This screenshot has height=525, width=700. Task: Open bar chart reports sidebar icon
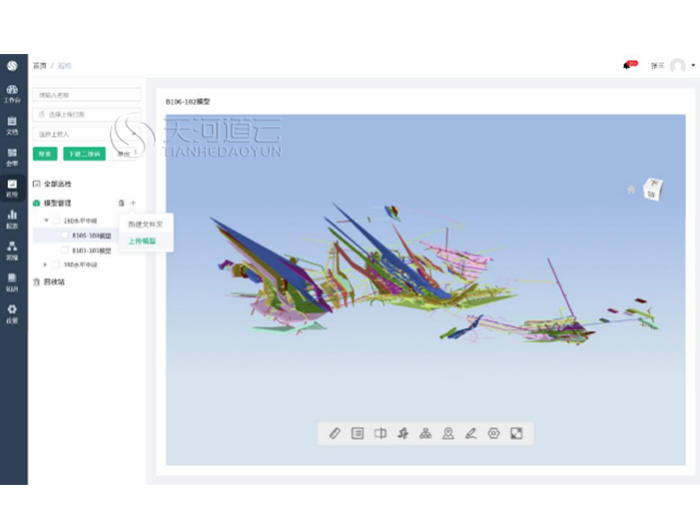pos(12,220)
